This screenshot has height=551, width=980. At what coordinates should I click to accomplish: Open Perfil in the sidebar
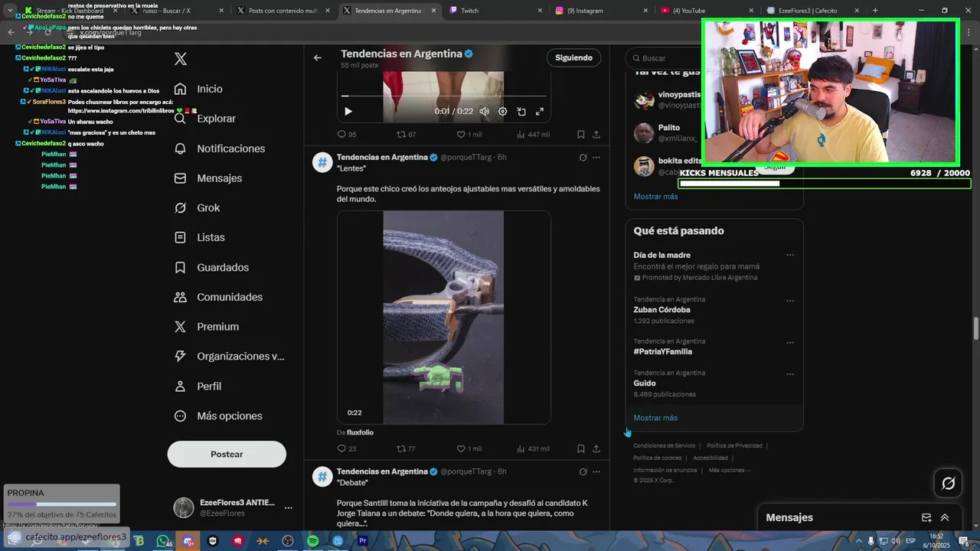(x=198, y=386)
